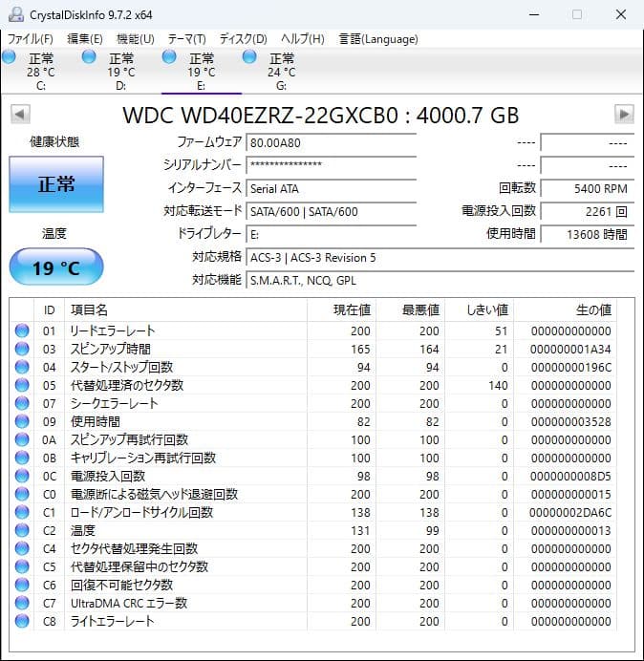Open the ディスク(D) menu
Viewport: 644px width, 661px height.
tap(244, 39)
